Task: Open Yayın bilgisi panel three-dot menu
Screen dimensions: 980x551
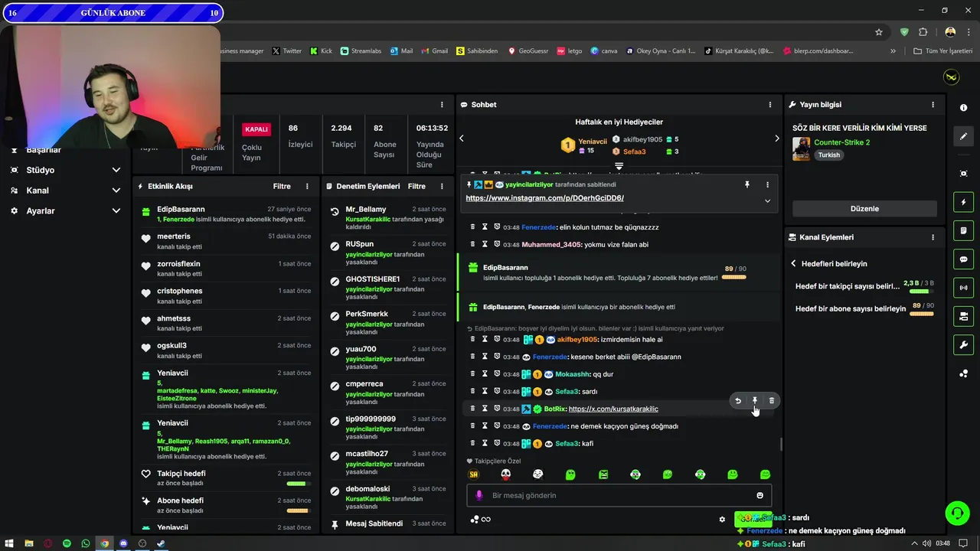Action: click(933, 104)
